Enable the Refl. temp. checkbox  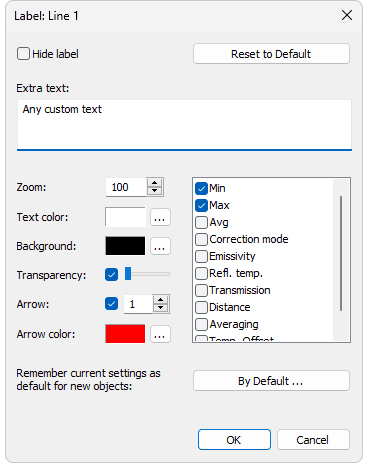(201, 273)
